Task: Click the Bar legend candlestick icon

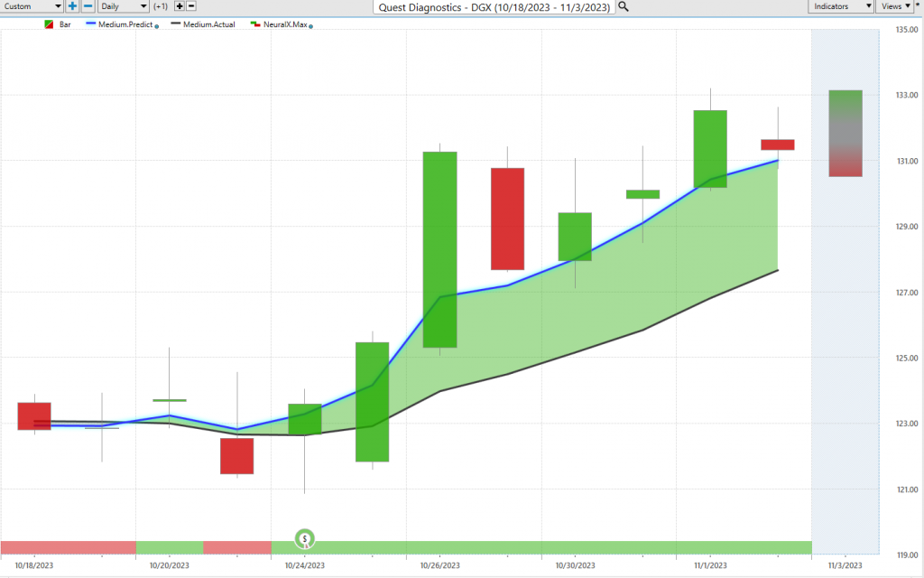Action: pos(49,24)
